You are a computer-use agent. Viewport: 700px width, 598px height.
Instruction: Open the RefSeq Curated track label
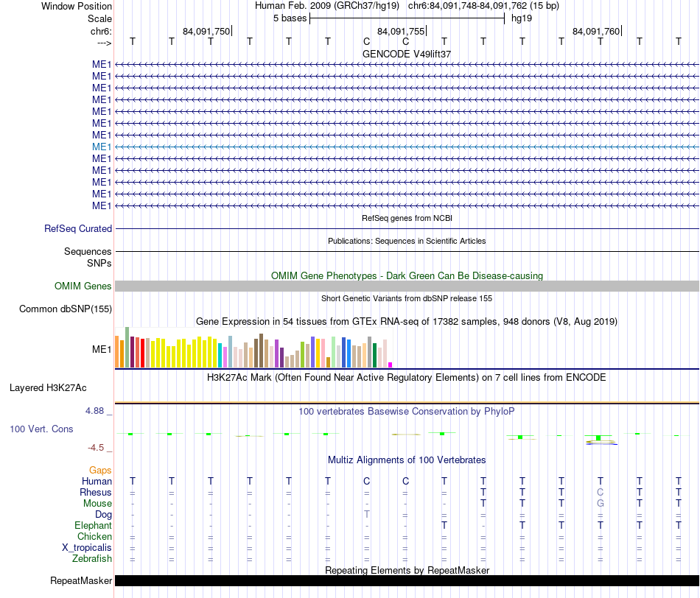77,228
